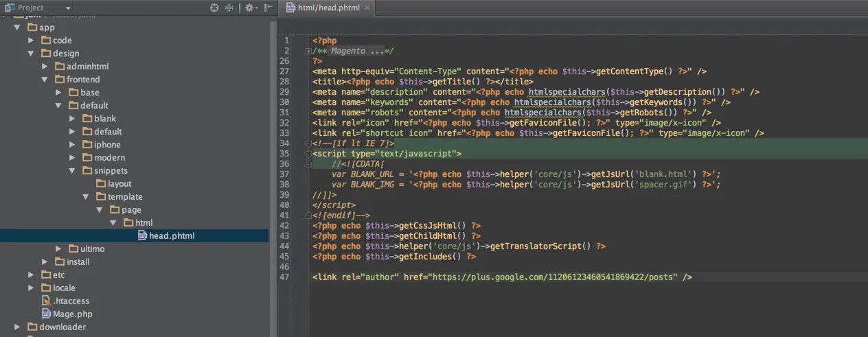868x337 pixels.
Task: Select the downloader folder label
Action: (x=62, y=327)
